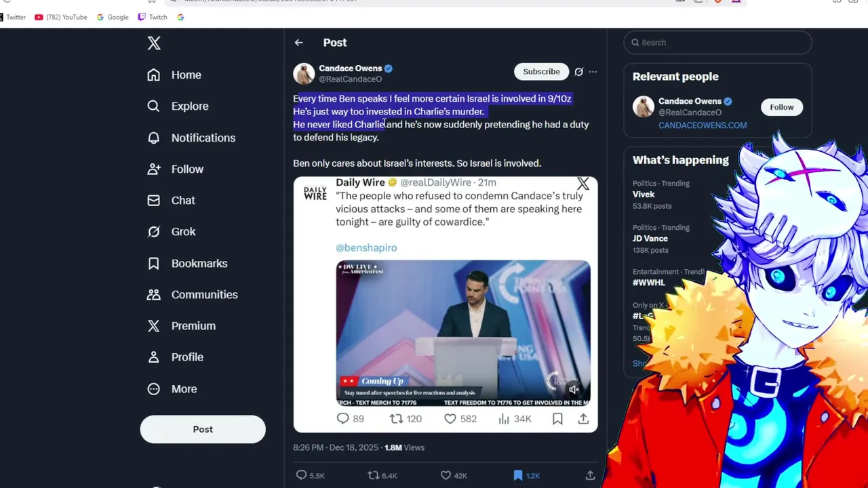Click the Grok explain icon beside Subscribe
This screenshot has width=868, height=488.
(x=578, y=71)
